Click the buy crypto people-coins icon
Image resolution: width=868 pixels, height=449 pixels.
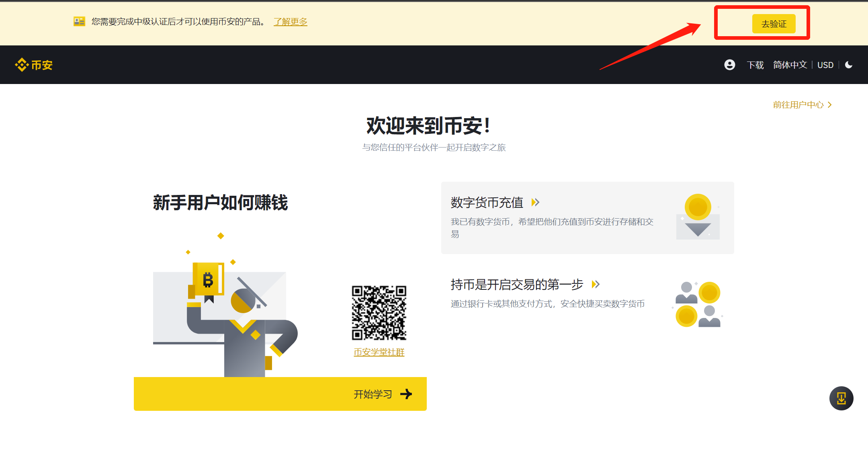[698, 304]
